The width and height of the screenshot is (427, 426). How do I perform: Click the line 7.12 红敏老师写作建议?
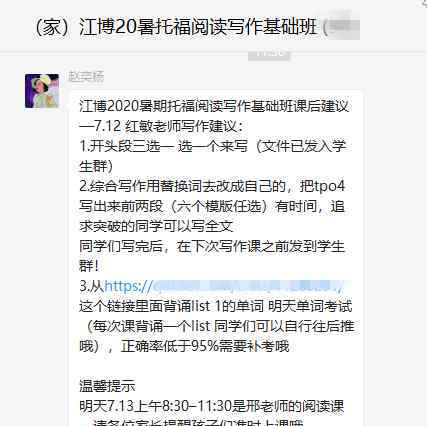[162, 126]
